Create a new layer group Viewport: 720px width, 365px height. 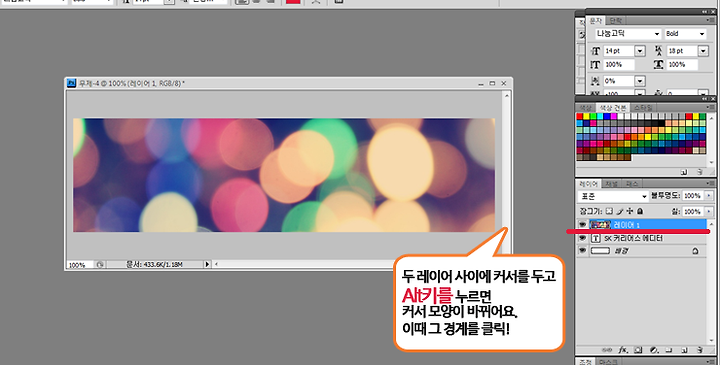click(x=669, y=350)
